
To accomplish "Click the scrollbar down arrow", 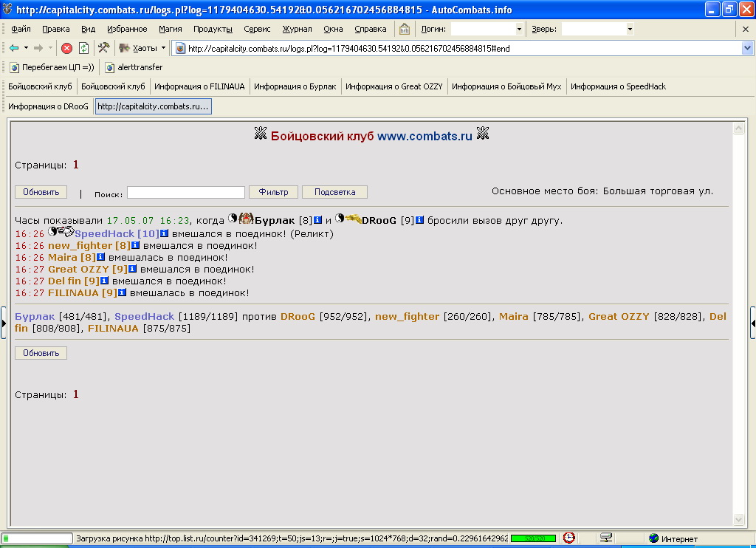I will pyautogui.click(x=738, y=519).
